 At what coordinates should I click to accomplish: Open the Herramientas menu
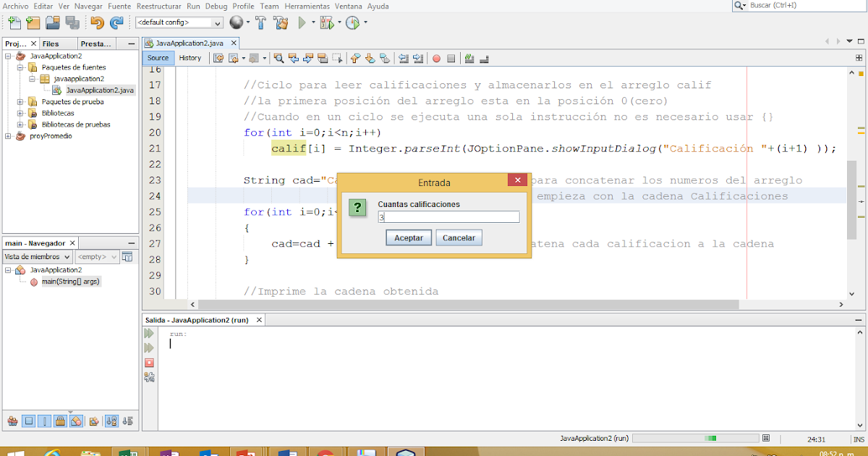point(307,6)
